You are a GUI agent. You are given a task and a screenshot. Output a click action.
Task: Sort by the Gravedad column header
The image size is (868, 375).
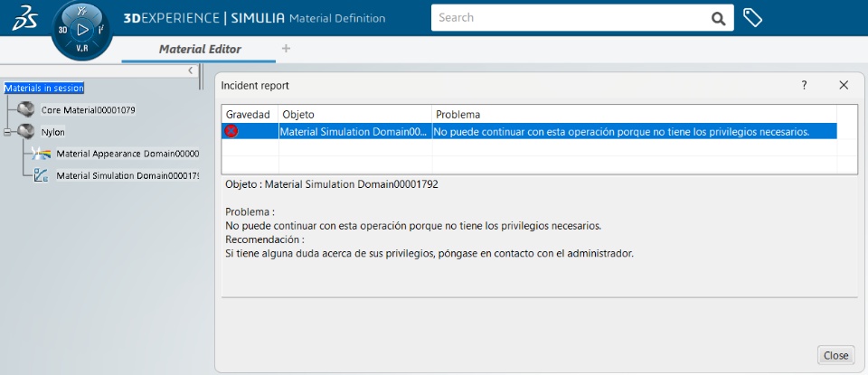[x=250, y=115]
